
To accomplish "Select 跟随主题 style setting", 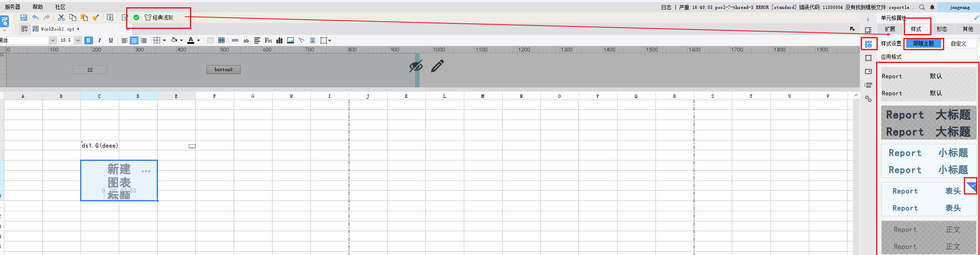I will pos(923,43).
